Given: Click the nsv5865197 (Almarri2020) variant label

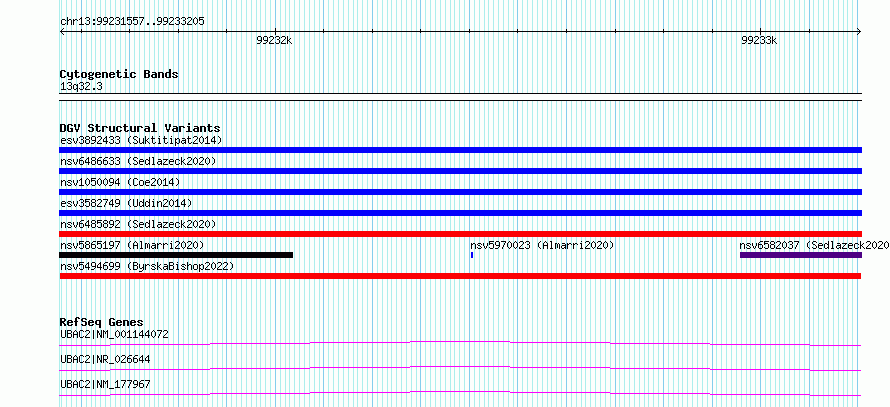Looking at the screenshot, I should coord(132,245).
